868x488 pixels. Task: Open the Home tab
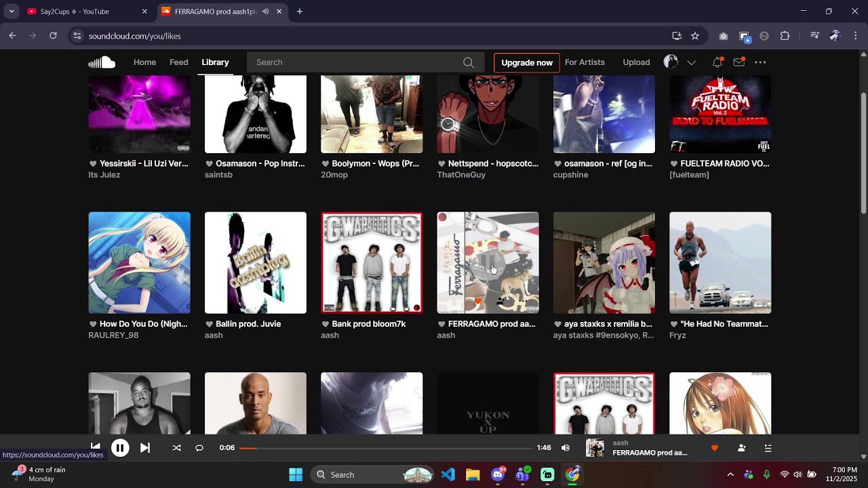point(144,62)
